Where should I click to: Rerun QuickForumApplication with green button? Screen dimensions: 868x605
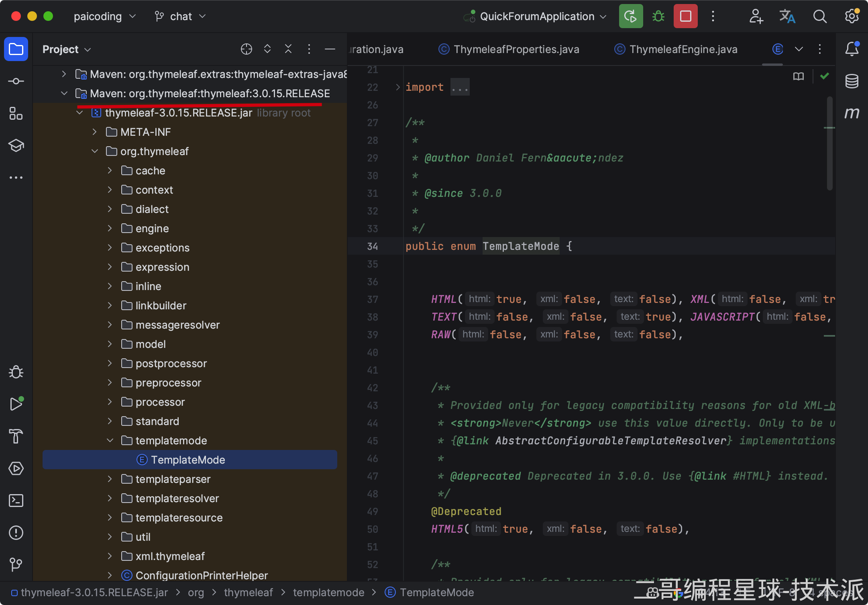click(x=631, y=16)
